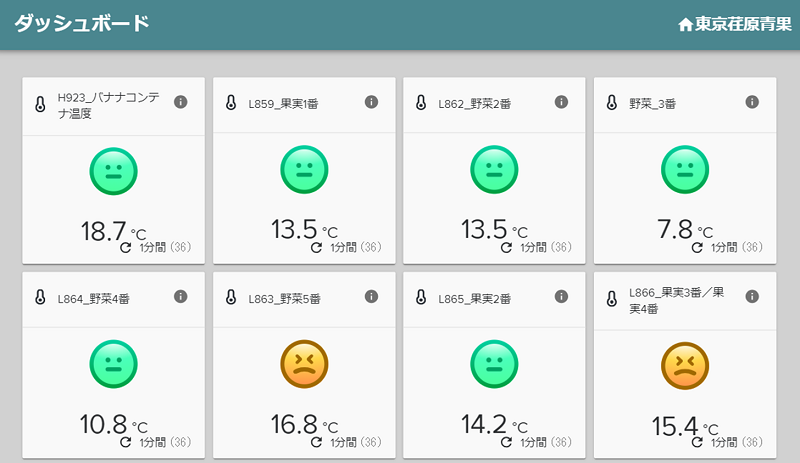This screenshot has height=463, width=800.
Task: Show info for L866_果実3番／果実4番
Action: click(752, 297)
